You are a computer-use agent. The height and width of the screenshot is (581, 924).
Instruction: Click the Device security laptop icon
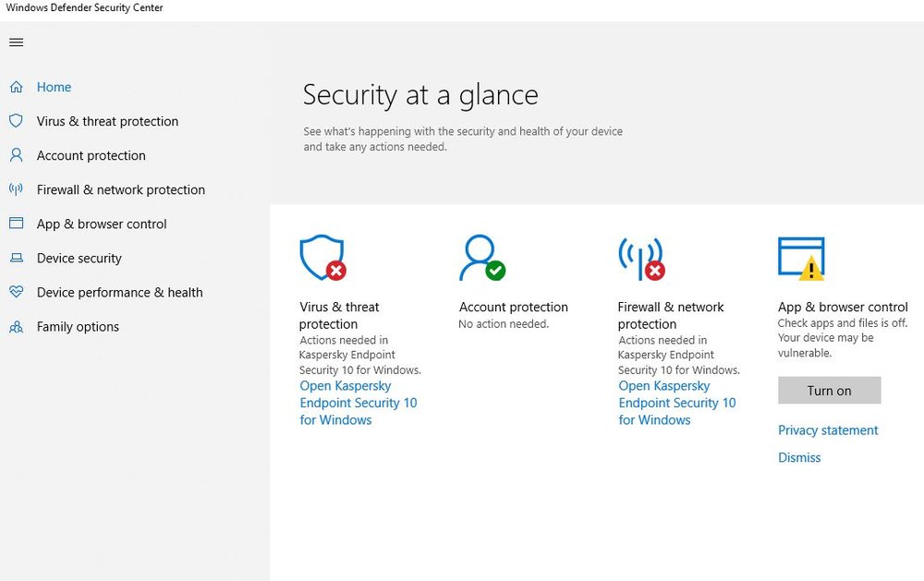pos(17,258)
